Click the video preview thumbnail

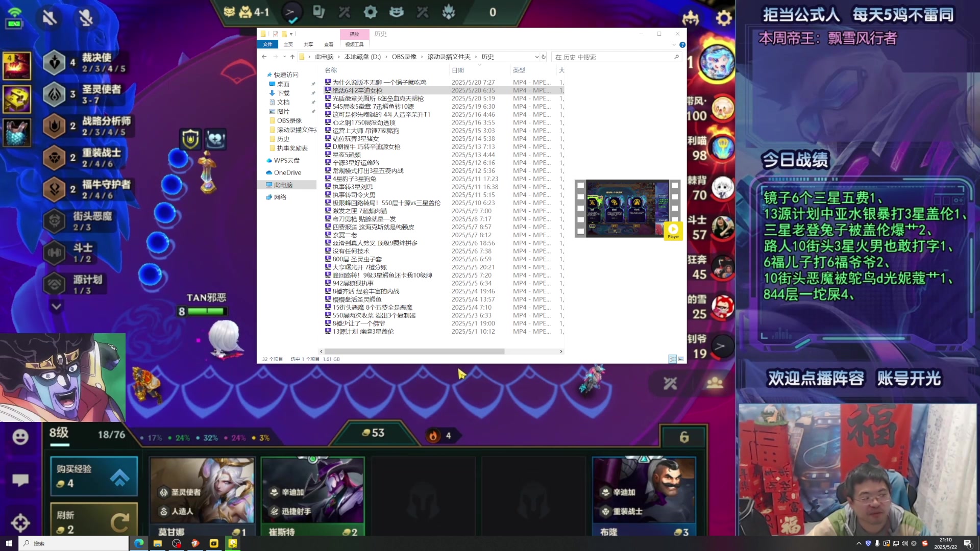627,208
